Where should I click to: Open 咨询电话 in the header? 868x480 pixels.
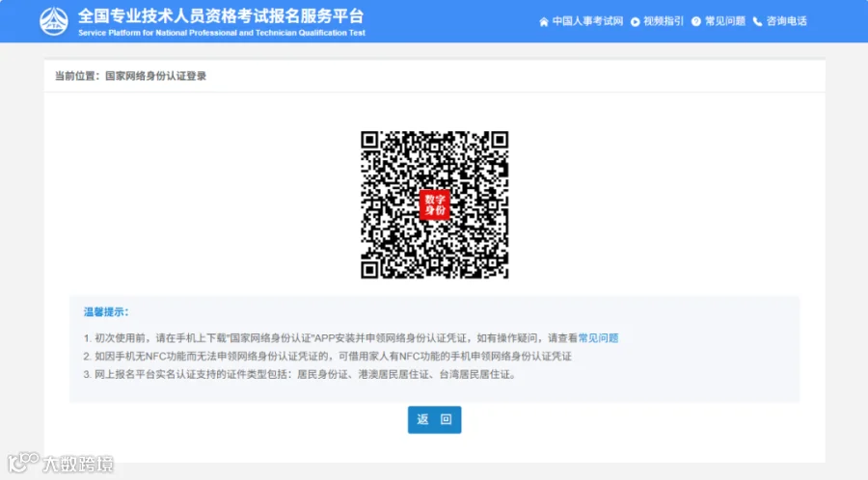[x=786, y=21]
